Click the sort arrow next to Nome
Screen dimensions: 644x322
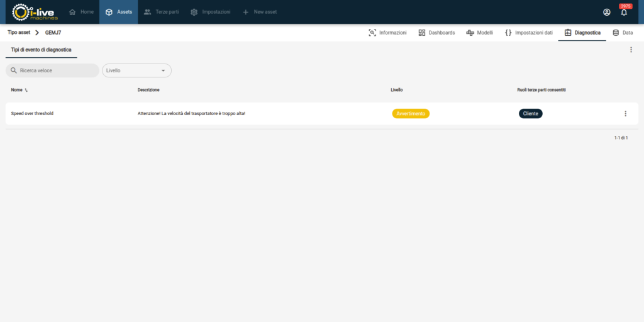click(x=26, y=90)
